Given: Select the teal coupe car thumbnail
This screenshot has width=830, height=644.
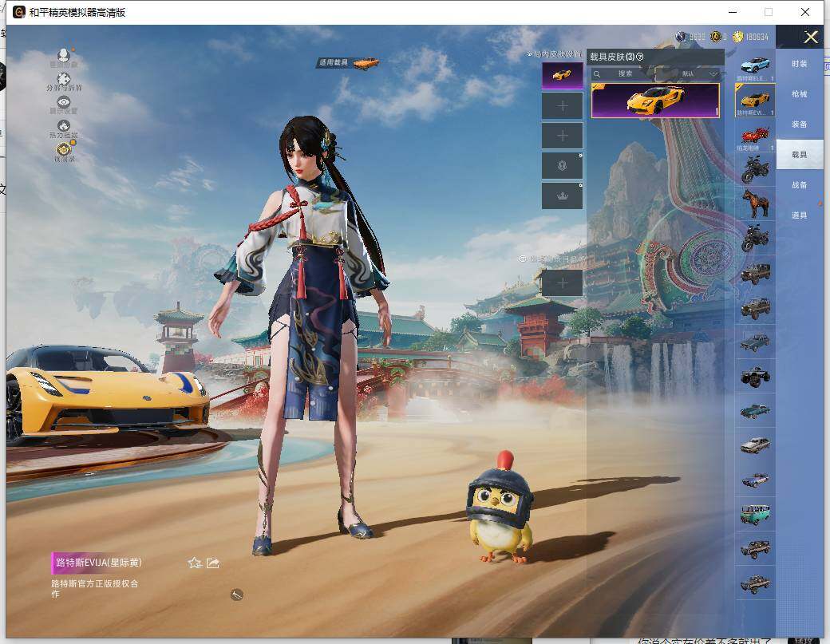Looking at the screenshot, I should pos(755,411).
